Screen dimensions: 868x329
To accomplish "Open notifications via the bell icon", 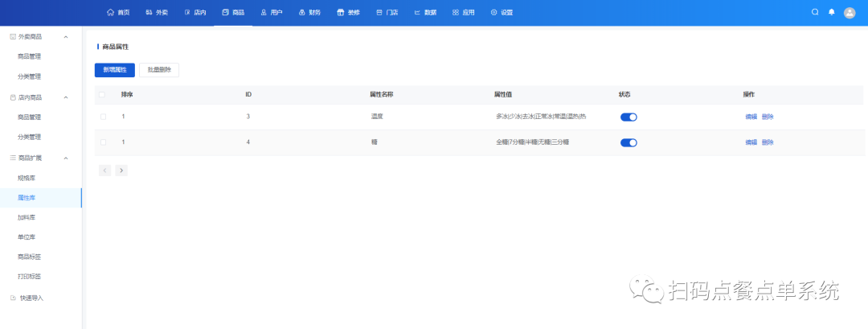I will click(x=832, y=12).
